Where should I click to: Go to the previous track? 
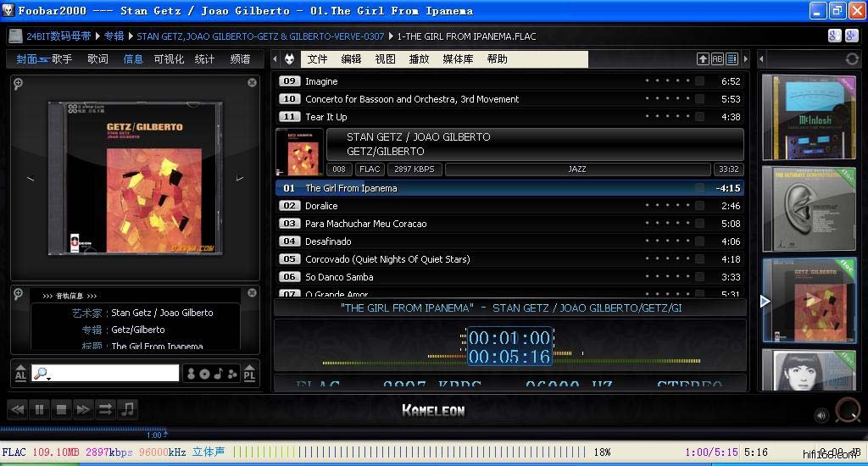(17, 410)
